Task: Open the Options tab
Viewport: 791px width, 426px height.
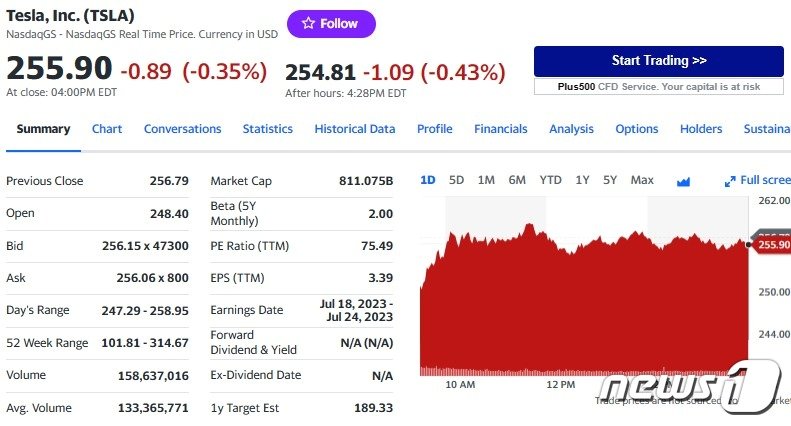Action: coord(637,129)
